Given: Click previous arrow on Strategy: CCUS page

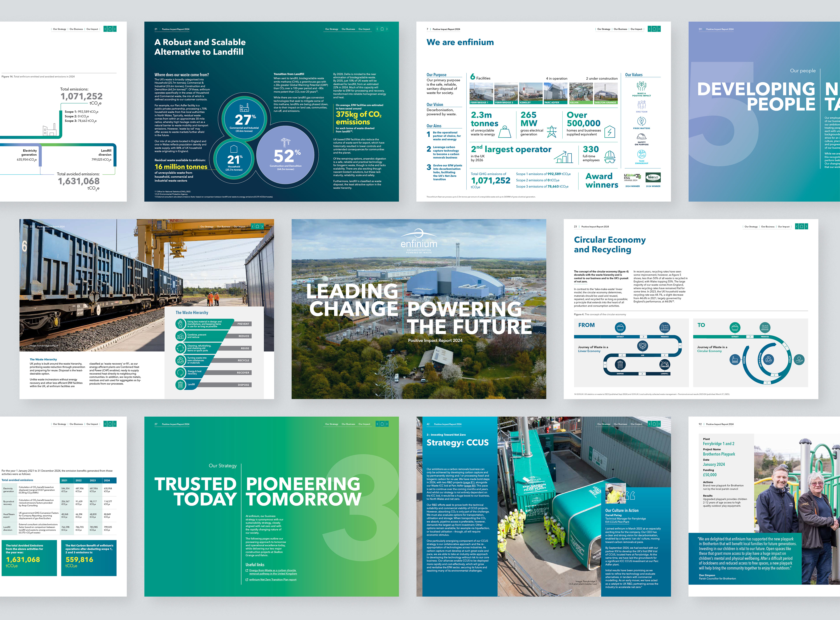Looking at the screenshot, I should point(649,424).
